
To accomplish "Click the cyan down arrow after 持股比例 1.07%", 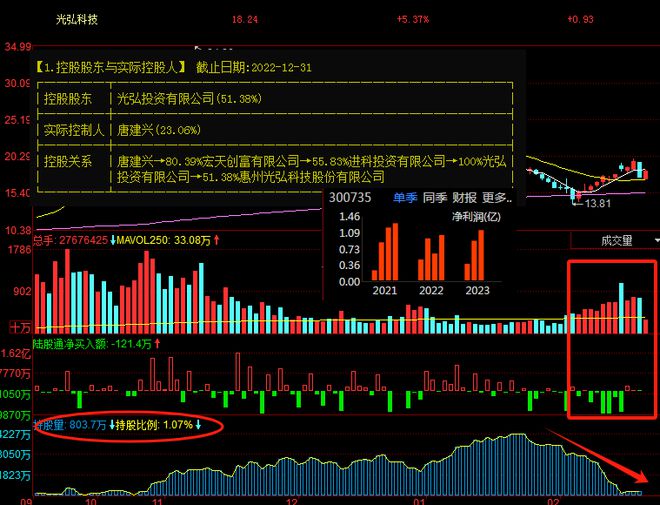I will click(x=198, y=425).
